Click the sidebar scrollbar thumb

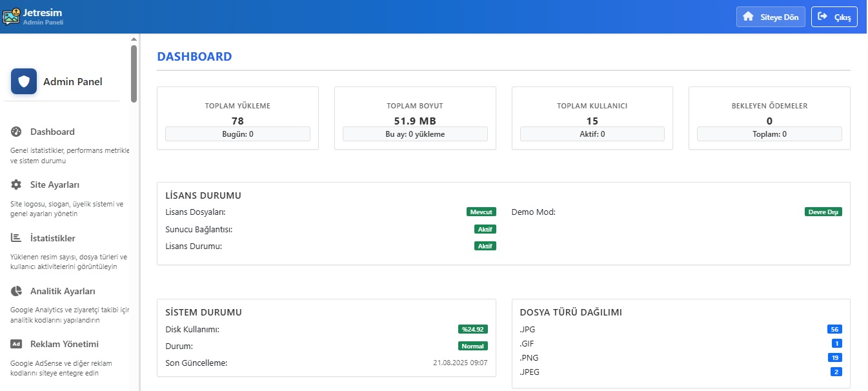point(134,73)
